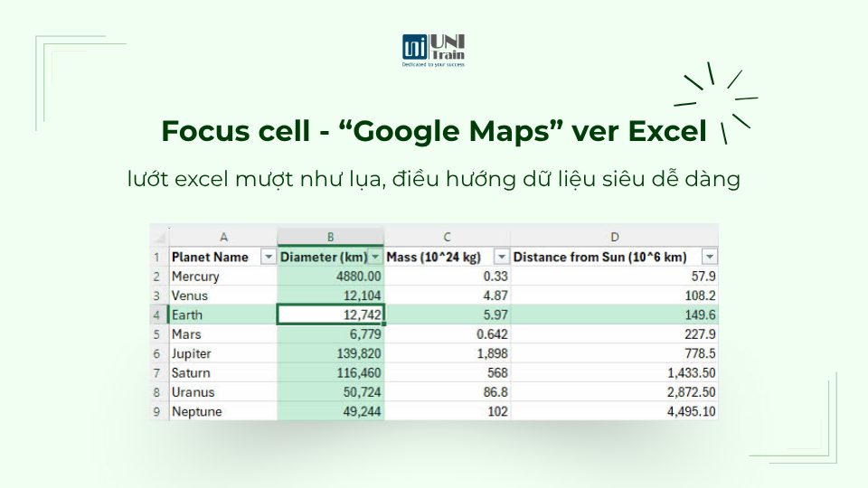Open the Distance from Sun filter dropdown

(710, 257)
